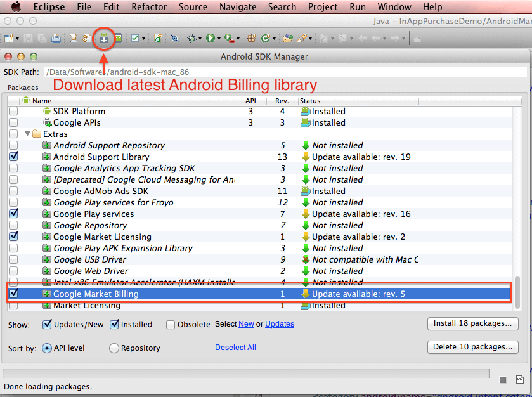
Task: Click the Last Edit Location icon
Action: pos(362,38)
